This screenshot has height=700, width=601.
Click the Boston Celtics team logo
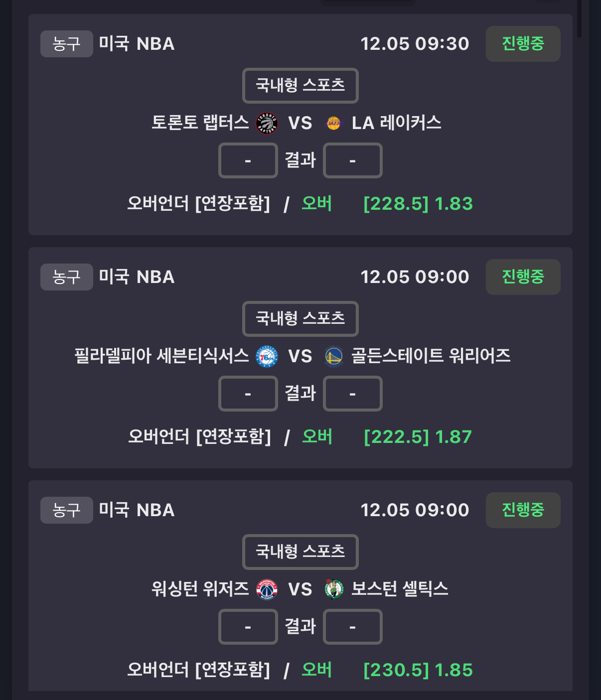[x=334, y=589]
